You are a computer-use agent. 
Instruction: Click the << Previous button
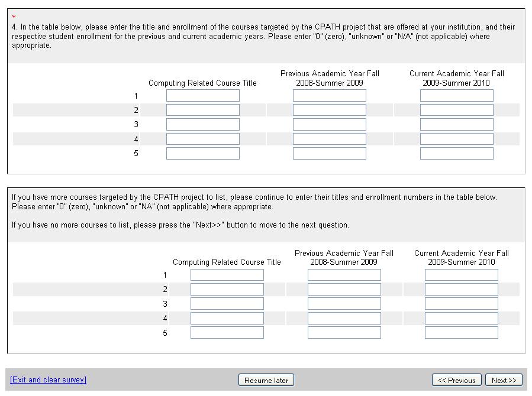[456, 380]
